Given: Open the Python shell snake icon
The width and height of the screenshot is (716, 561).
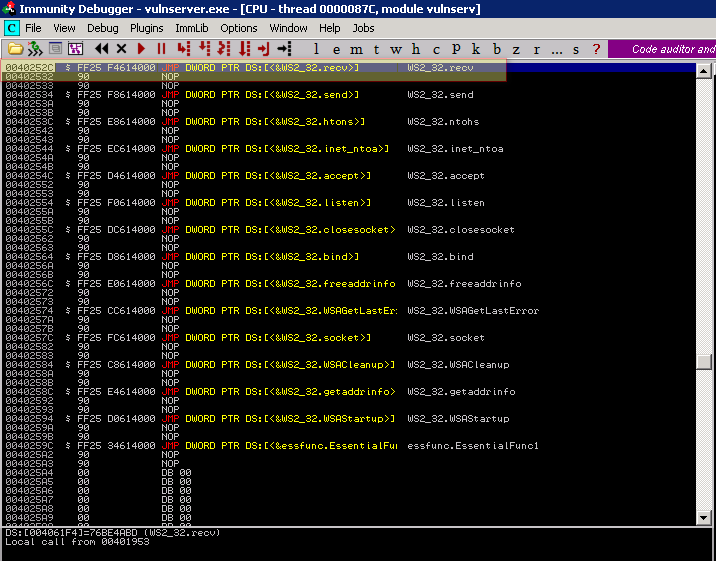Looking at the screenshot, I should pyautogui.click(x=35, y=49).
